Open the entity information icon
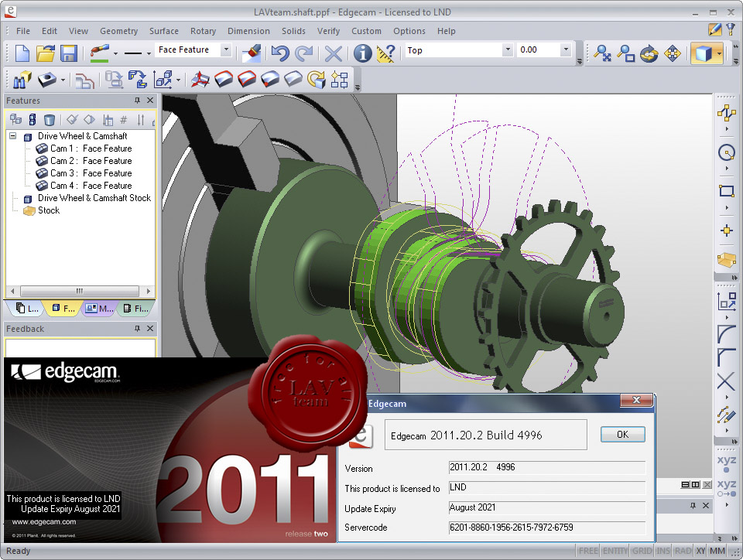 [x=362, y=53]
